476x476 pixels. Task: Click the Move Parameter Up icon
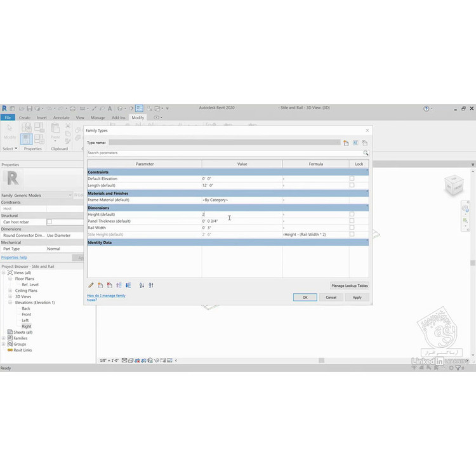[119, 286]
